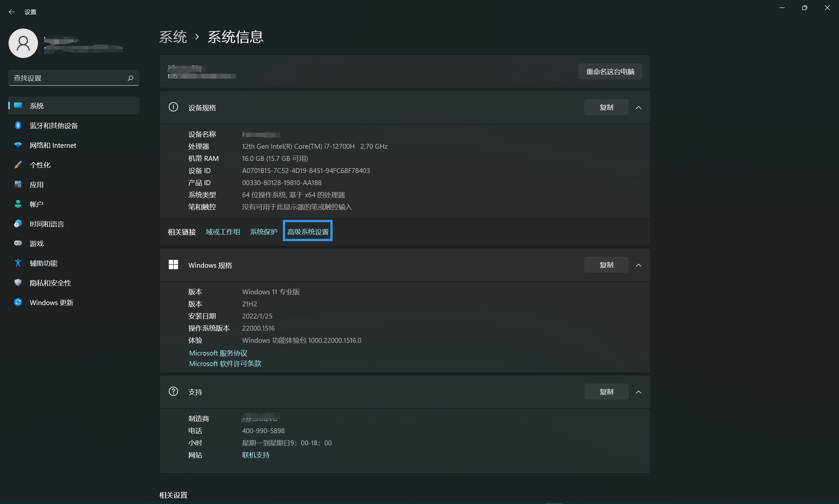Click the back arrow icon
Screen dimensions: 839x504
[x=11, y=12]
